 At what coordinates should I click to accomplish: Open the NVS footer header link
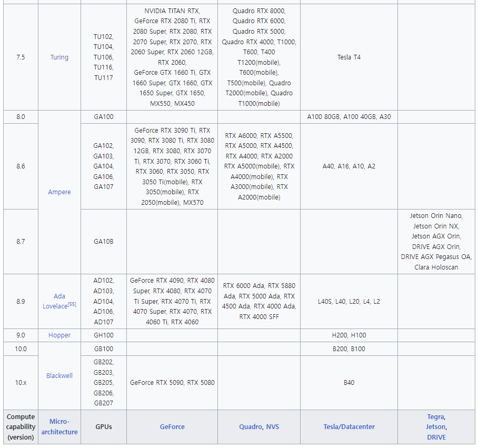click(273, 426)
